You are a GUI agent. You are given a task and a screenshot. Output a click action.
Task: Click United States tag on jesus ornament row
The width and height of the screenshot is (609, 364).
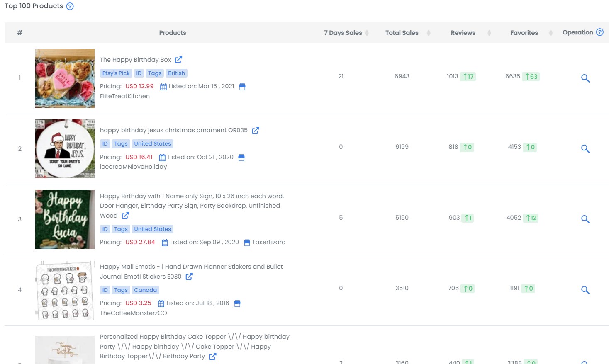pos(153,143)
